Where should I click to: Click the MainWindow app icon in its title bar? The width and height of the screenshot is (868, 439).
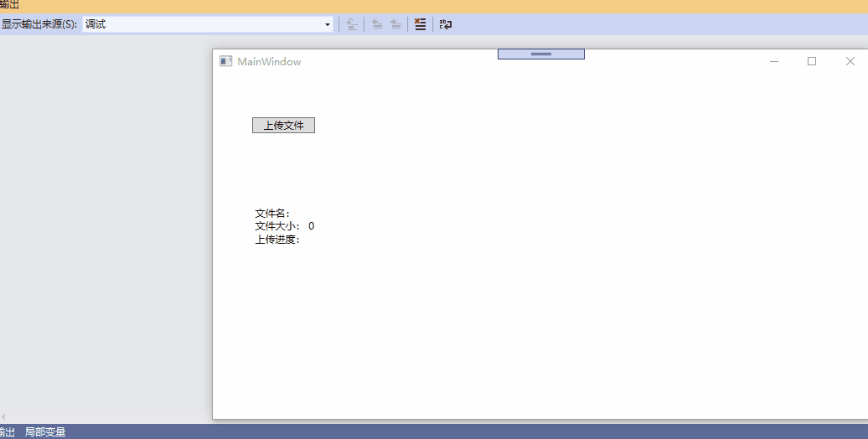pos(225,61)
